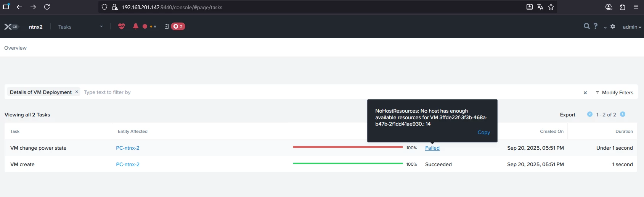
Task: Click Copy in the error tooltip
Action: tap(483, 132)
